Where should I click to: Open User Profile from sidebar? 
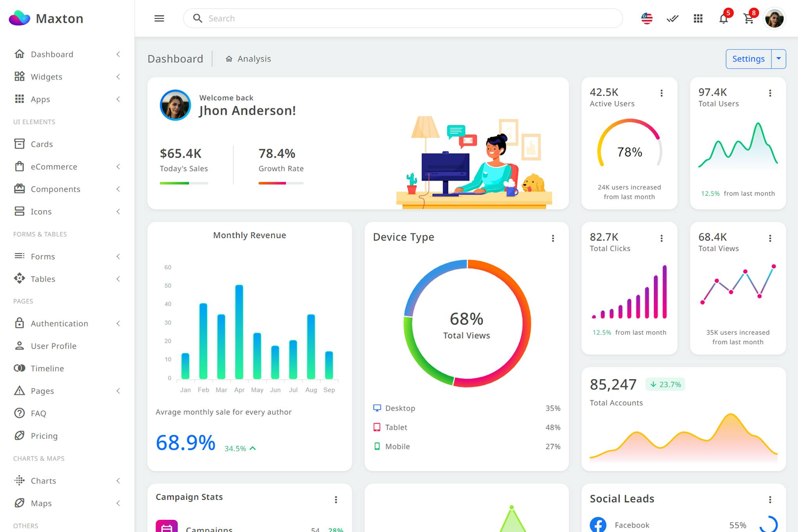pos(54,346)
